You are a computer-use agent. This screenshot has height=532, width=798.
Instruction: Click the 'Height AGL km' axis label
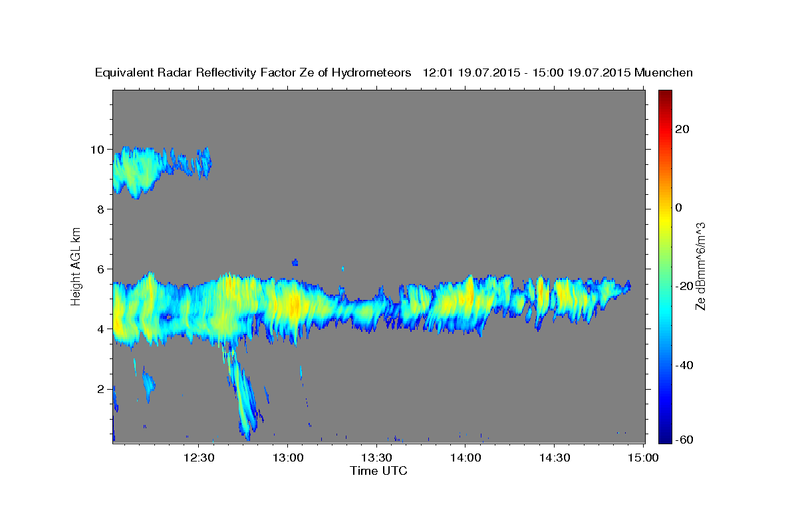click(x=76, y=266)
